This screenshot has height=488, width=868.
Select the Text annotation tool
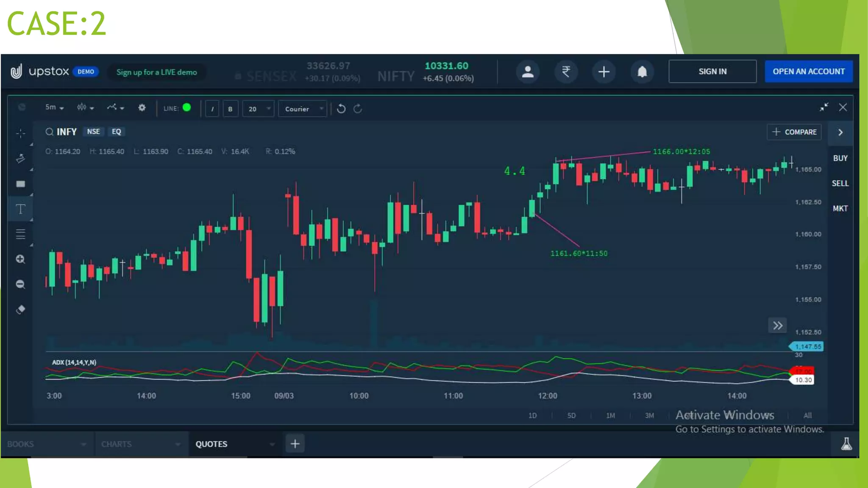[x=20, y=209]
